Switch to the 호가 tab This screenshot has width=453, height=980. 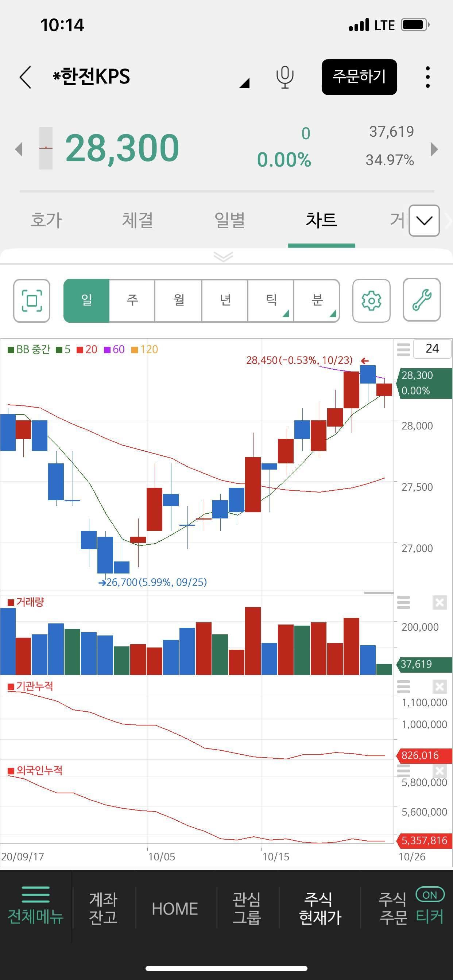pos(46,220)
